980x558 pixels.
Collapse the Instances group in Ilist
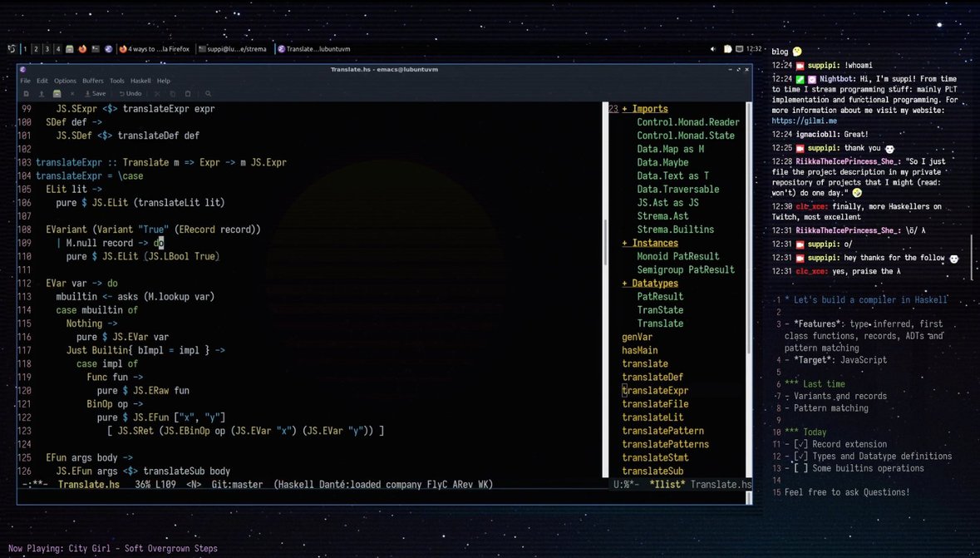625,243
